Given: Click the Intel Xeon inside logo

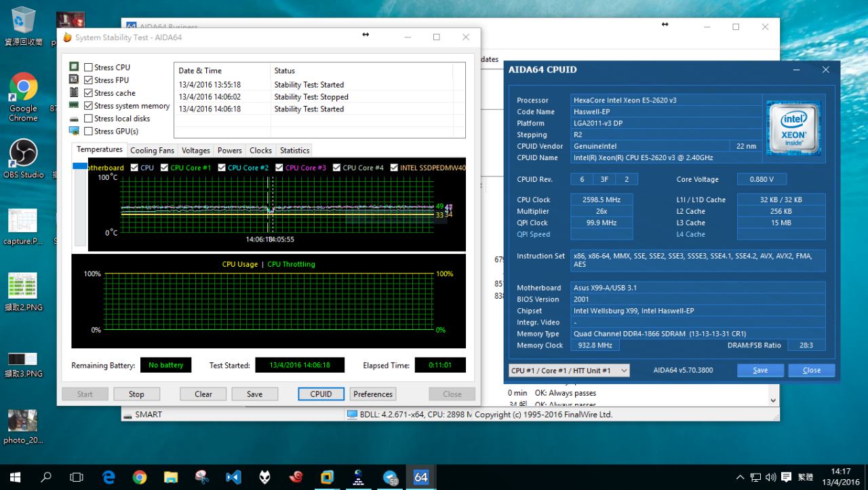Looking at the screenshot, I should (793, 128).
